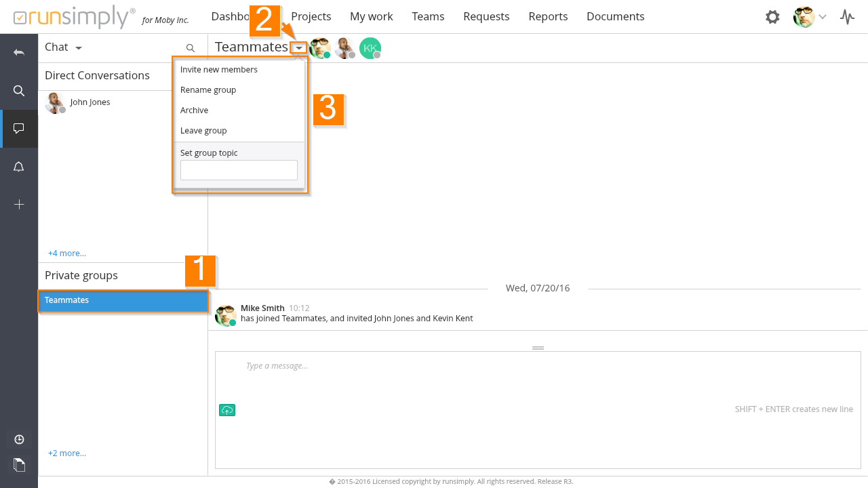Click the plus icon in sidebar

pyautogui.click(x=19, y=205)
